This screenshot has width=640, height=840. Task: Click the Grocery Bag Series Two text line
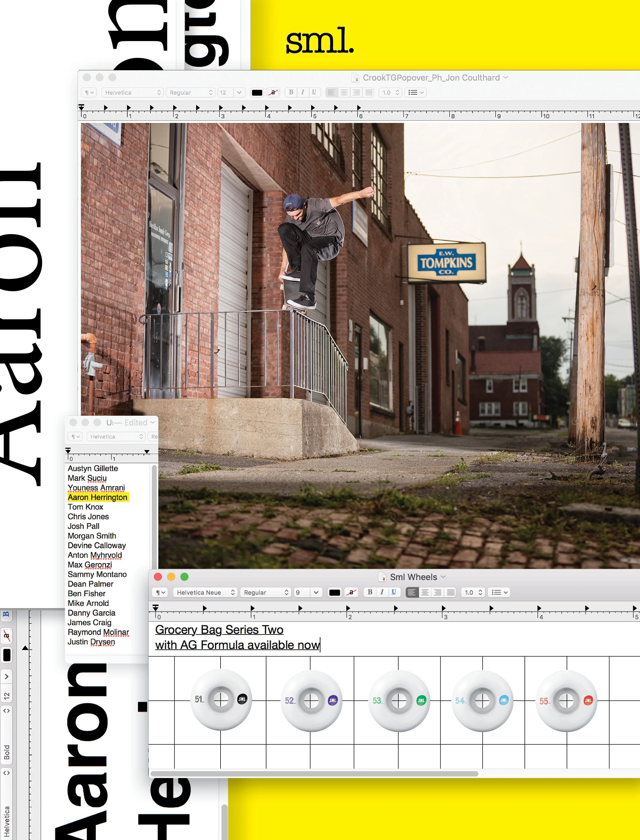pos(219,630)
